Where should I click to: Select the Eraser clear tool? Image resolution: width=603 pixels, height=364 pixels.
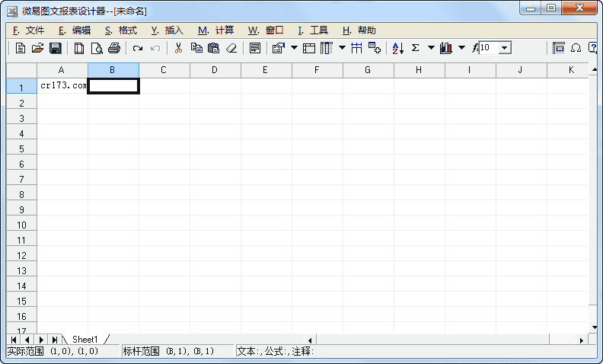coord(231,48)
